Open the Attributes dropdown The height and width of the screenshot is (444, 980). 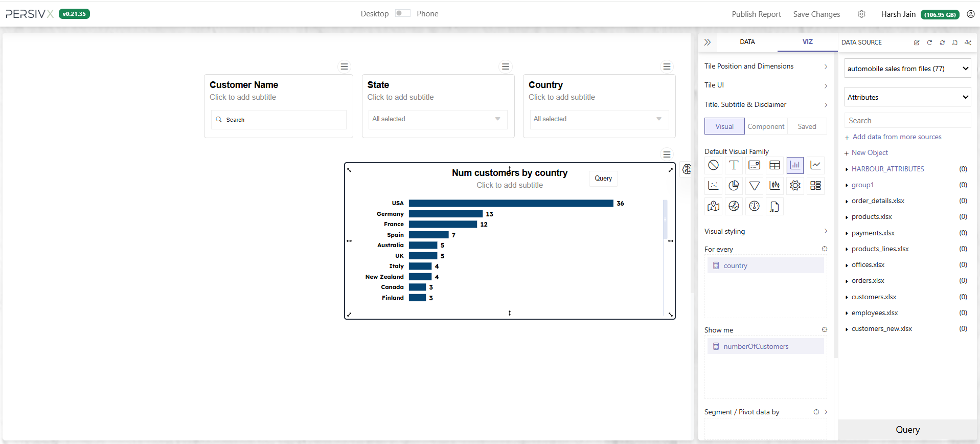tap(907, 97)
